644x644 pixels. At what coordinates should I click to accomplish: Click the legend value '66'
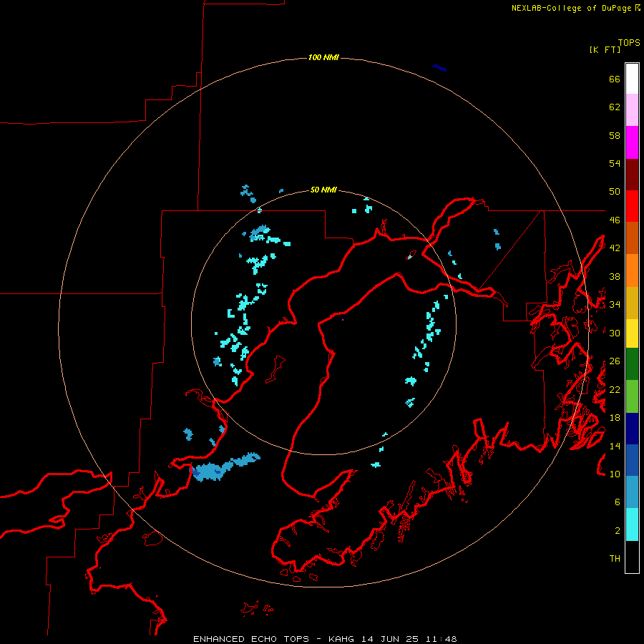click(x=615, y=79)
